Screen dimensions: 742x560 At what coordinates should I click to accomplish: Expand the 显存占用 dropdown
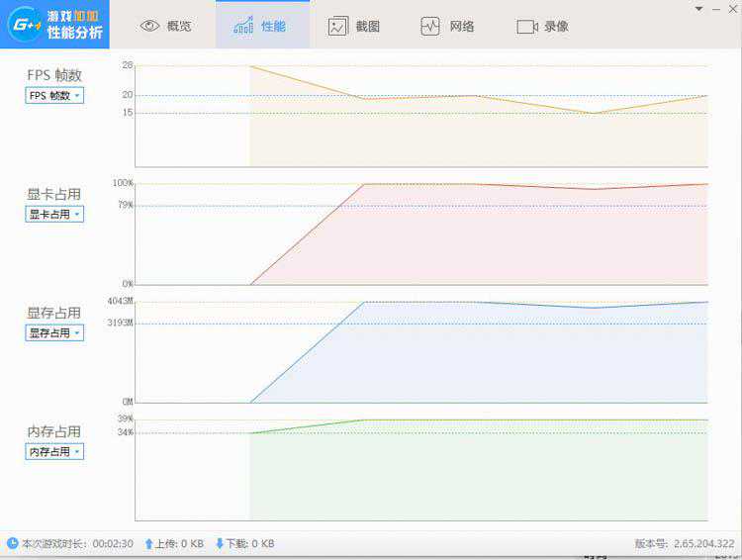click(54, 333)
